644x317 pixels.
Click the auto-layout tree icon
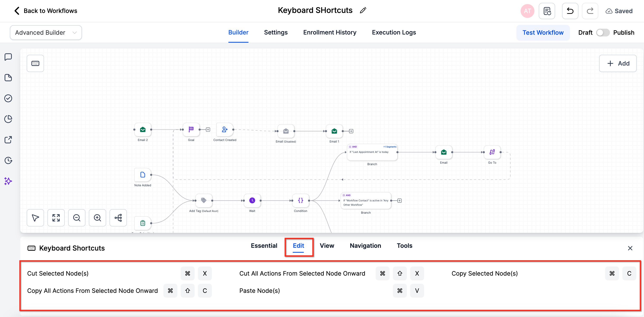tap(118, 218)
